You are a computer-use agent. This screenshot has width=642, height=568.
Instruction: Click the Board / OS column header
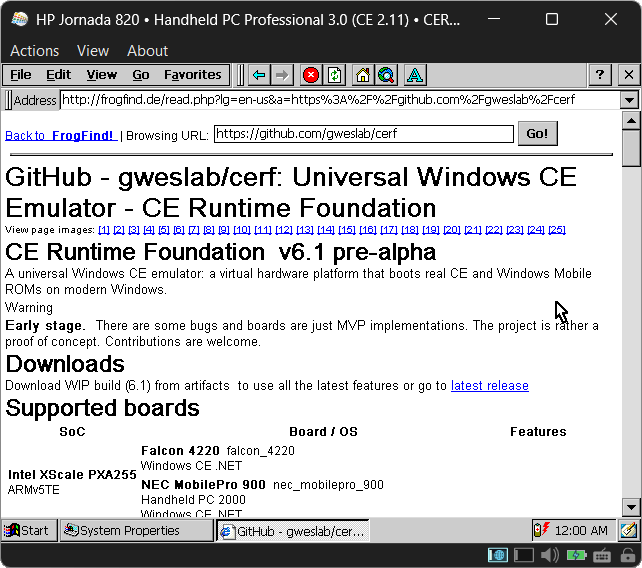pyautogui.click(x=323, y=432)
